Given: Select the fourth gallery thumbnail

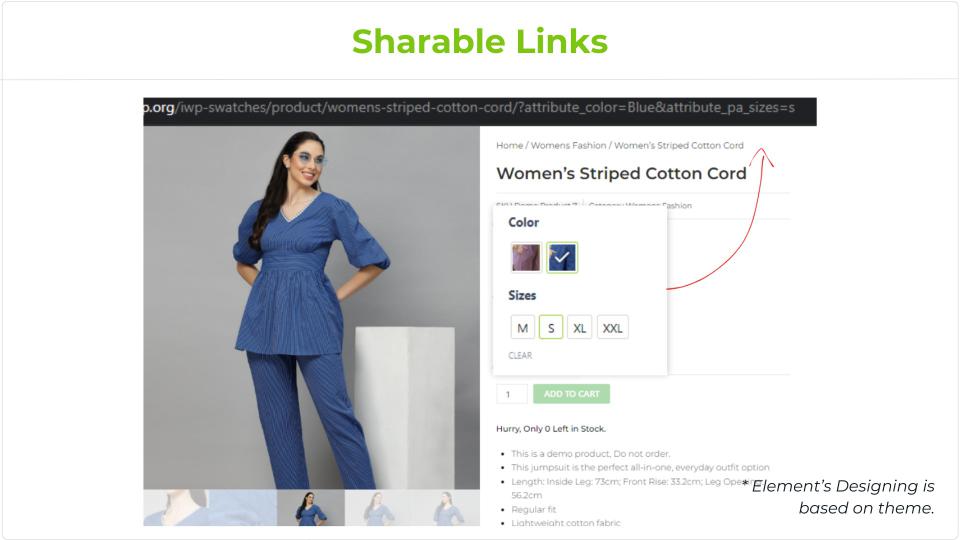Looking at the screenshot, I should coord(378,508).
